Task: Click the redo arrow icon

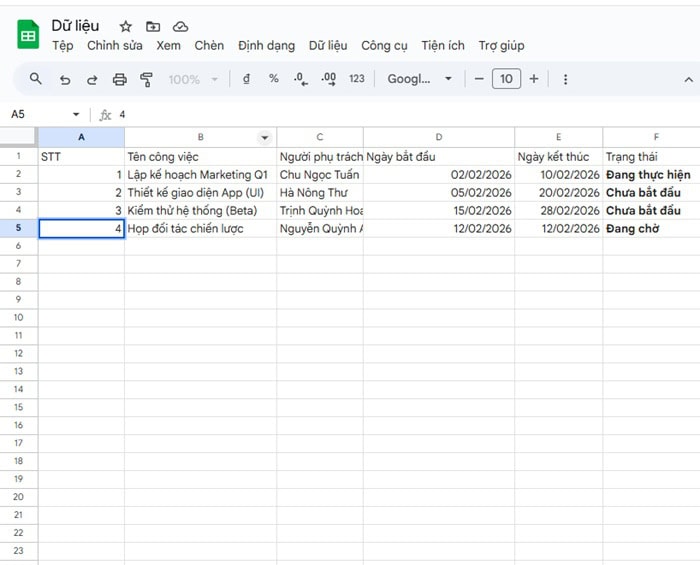Action: tap(92, 79)
